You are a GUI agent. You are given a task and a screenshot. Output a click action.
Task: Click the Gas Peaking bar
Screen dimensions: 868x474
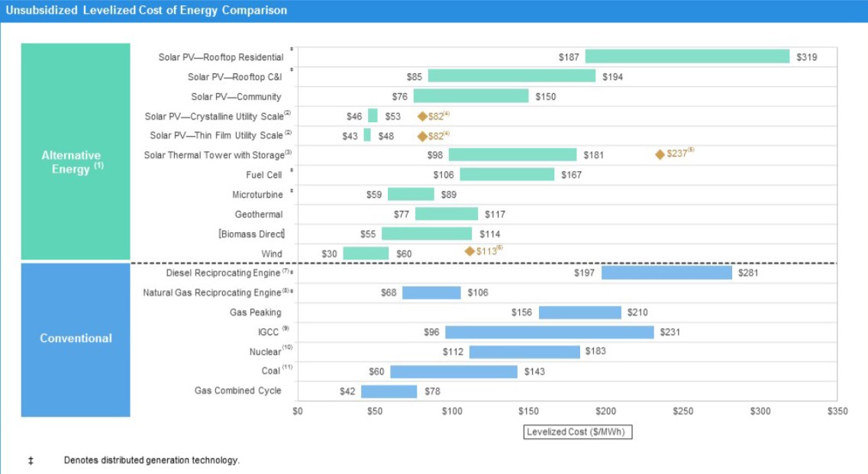(x=580, y=313)
